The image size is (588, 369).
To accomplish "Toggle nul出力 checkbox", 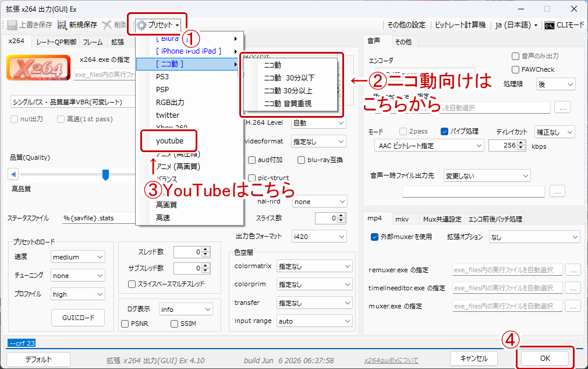I will pyautogui.click(x=15, y=120).
